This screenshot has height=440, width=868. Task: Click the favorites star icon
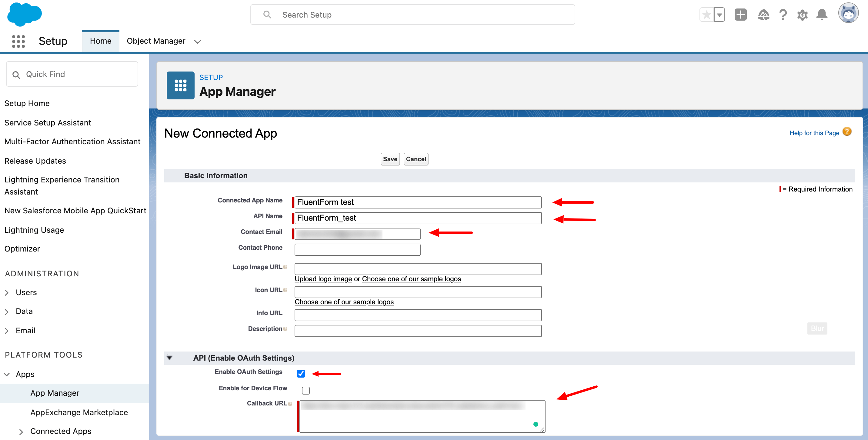pos(706,15)
